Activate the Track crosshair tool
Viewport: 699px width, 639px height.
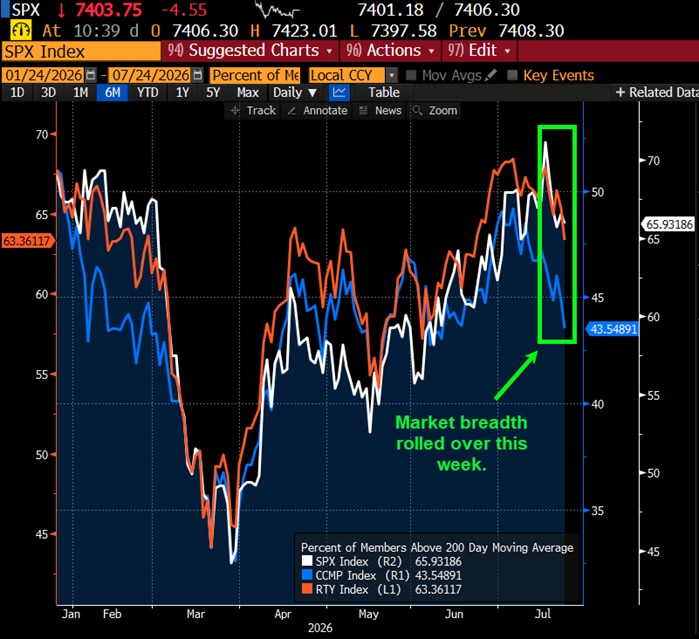click(254, 111)
